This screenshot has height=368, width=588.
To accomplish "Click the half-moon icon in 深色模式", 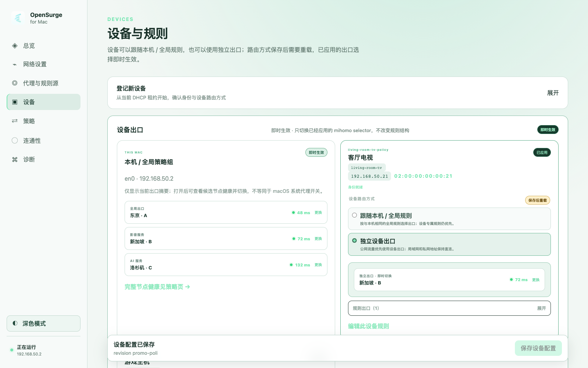I will [x=15, y=323].
